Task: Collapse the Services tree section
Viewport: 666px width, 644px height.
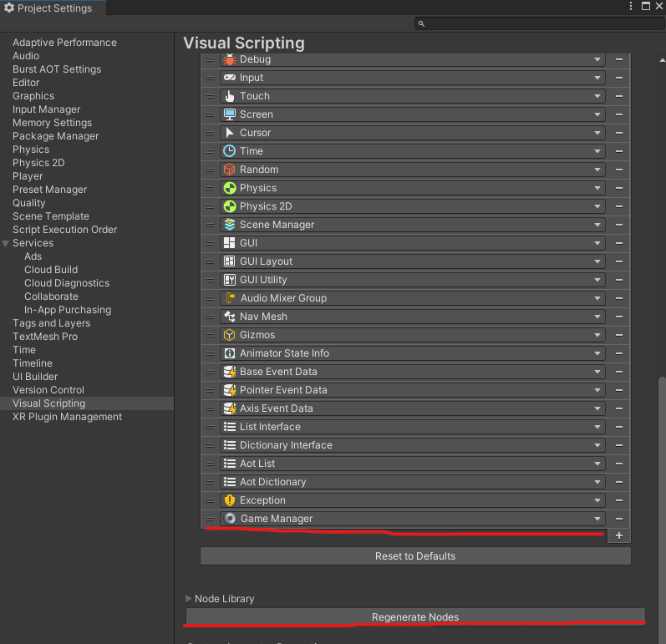Action: click(6, 243)
